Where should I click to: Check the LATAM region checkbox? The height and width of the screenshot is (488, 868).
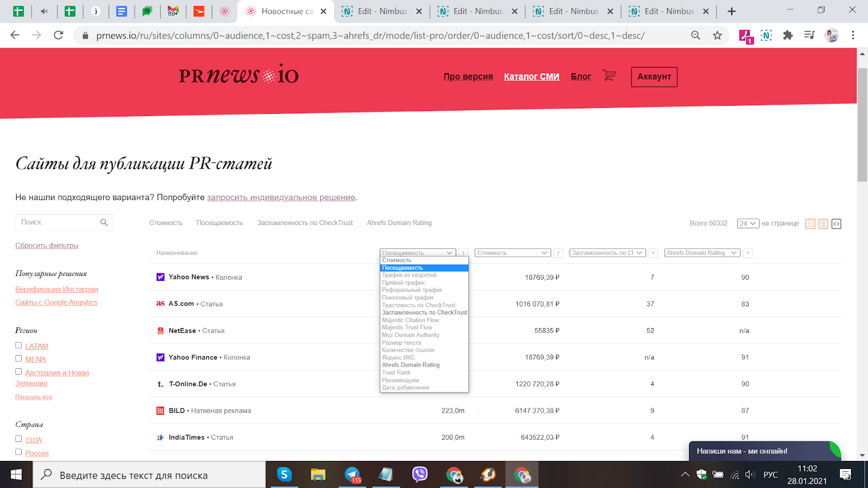[x=18, y=345]
